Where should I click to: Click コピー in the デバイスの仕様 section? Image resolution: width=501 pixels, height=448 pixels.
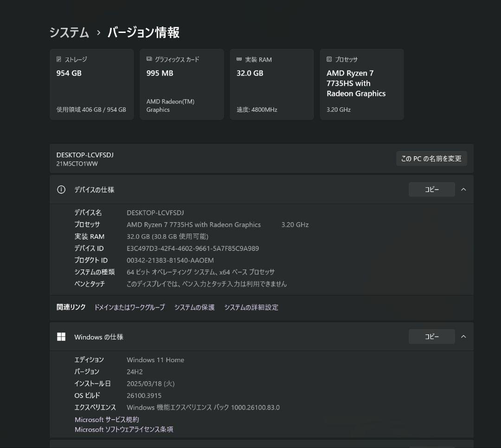(431, 189)
